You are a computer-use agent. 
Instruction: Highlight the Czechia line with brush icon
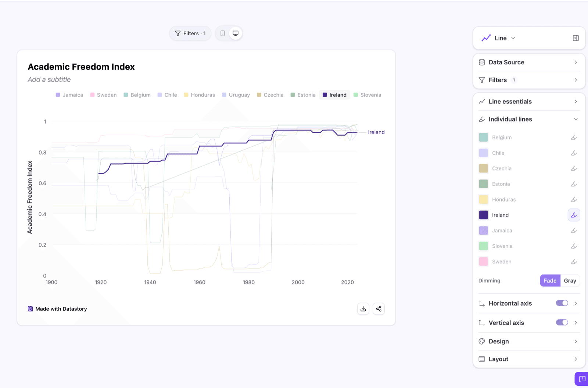click(x=574, y=168)
